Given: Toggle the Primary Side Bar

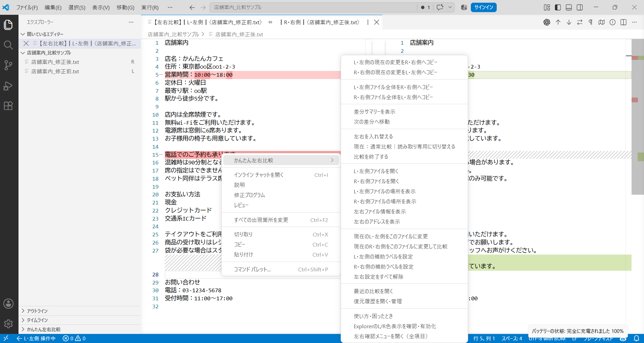Looking at the screenshot, I should click(558, 7).
